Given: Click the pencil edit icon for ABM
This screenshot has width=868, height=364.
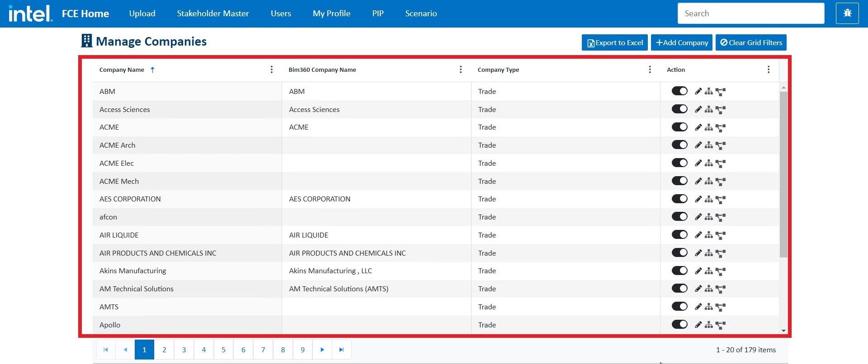Looking at the screenshot, I should click(698, 91).
